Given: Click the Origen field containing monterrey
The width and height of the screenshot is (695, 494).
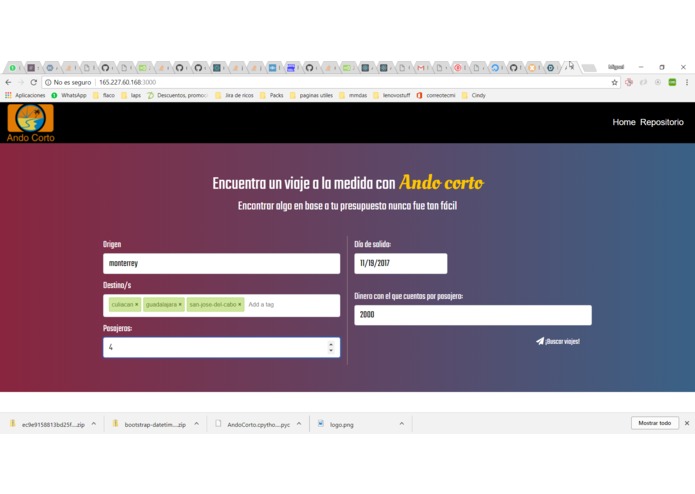Looking at the screenshot, I should pyautogui.click(x=221, y=264).
